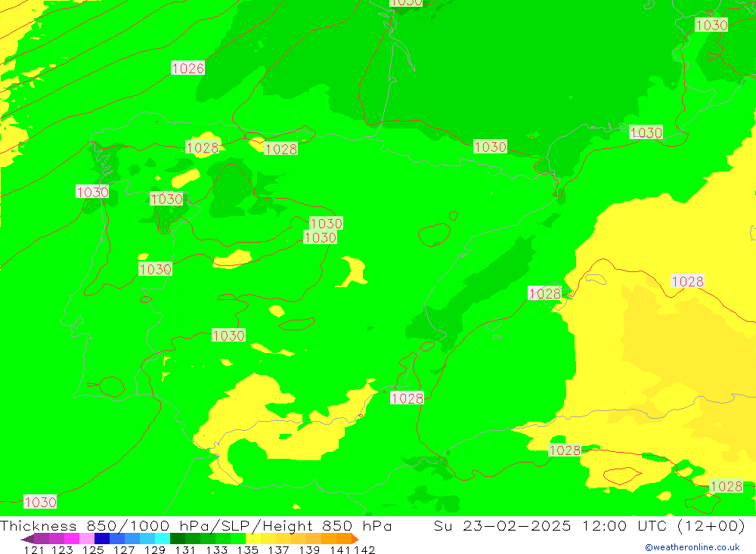Click the orange arrow at the legend's right end
This screenshot has width=756, height=554.
tap(355, 539)
